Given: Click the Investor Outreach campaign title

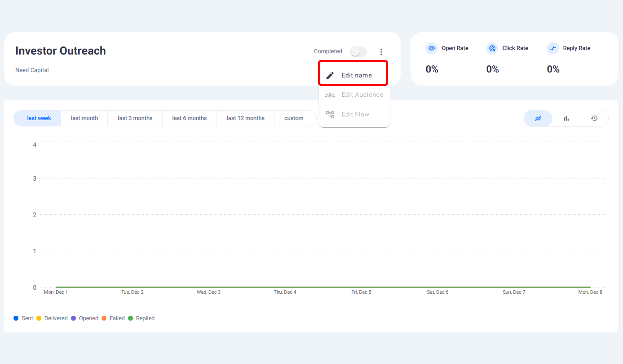Looking at the screenshot, I should point(60,51).
